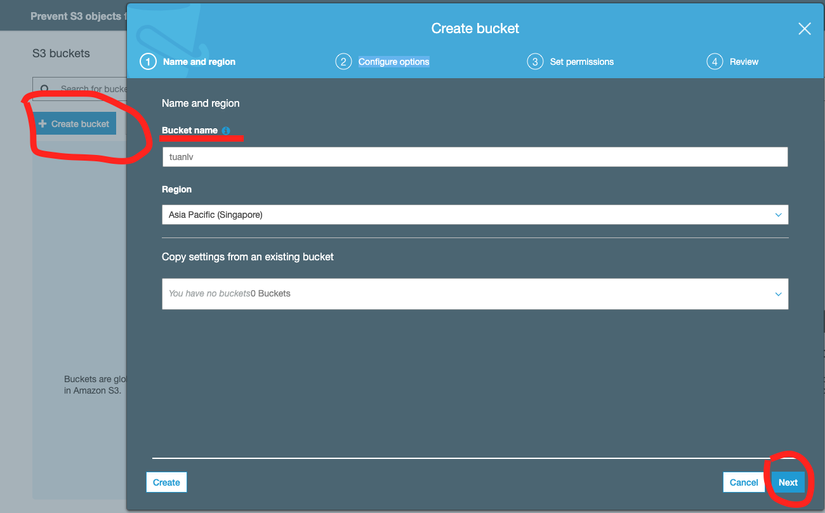
Task: Click the Bucket name text field
Action: 475,157
